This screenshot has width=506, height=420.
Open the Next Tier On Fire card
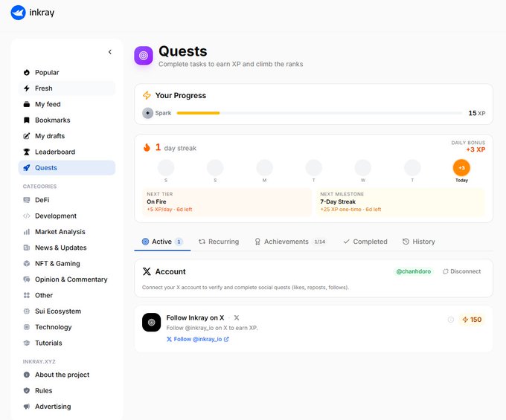point(227,201)
